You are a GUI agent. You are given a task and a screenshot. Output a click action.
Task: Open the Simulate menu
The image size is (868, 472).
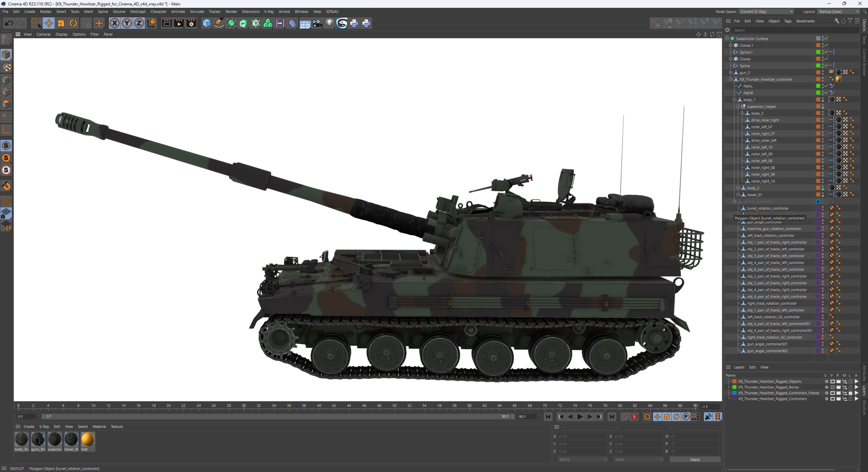(197, 12)
